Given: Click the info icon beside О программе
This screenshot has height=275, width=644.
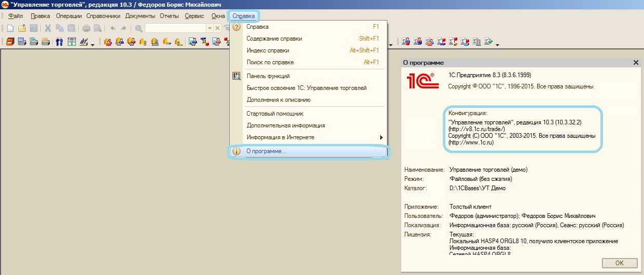Looking at the screenshot, I should coord(237,151).
